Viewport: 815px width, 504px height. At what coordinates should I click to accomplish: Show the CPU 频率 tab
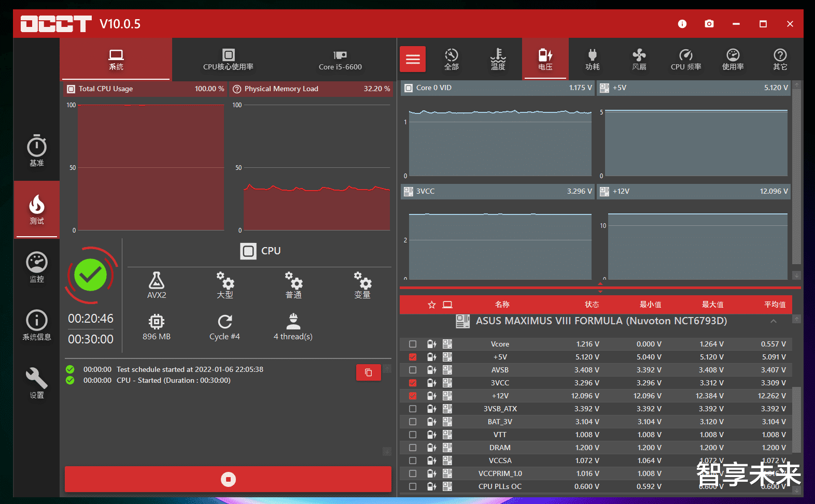coord(686,59)
